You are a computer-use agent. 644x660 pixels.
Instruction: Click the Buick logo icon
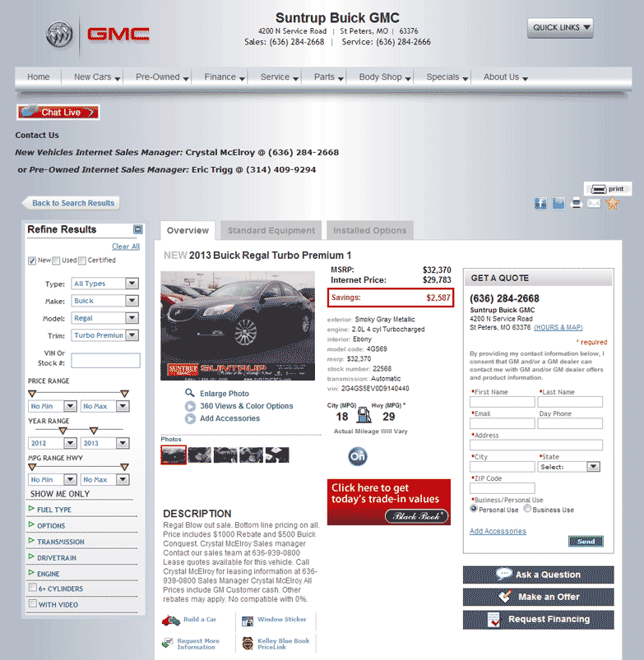pos(59,35)
